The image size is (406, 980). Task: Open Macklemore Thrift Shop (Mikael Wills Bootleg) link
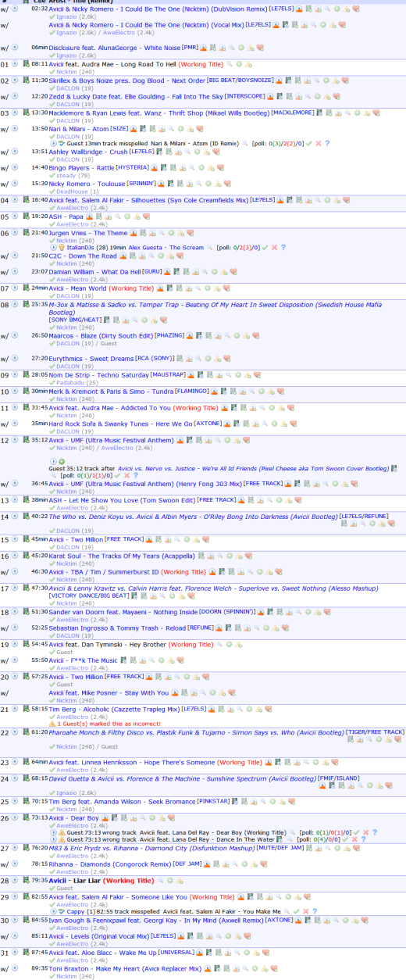click(158, 113)
